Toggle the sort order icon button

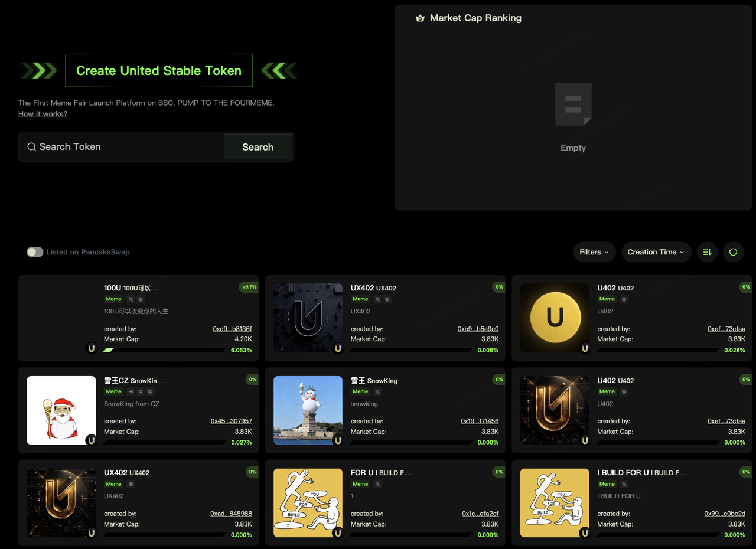click(707, 252)
